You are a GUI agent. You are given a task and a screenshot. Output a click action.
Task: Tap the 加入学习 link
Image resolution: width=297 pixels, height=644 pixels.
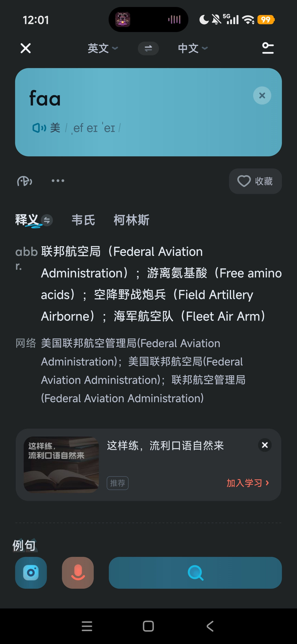248,483
